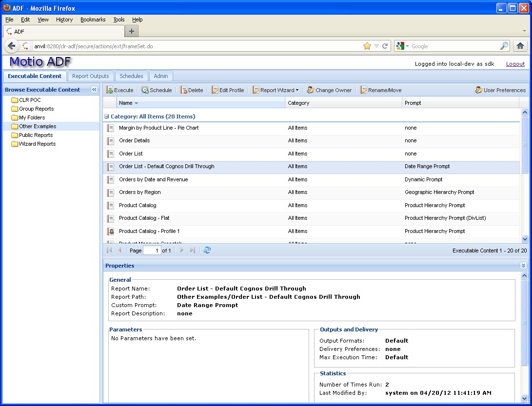This screenshot has height=406, width=532.
Task: Open User Preferences
Action: tap(500, 90)
